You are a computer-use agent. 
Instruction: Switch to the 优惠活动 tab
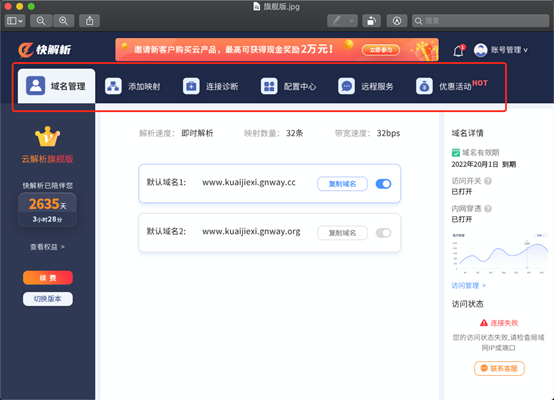452,86
